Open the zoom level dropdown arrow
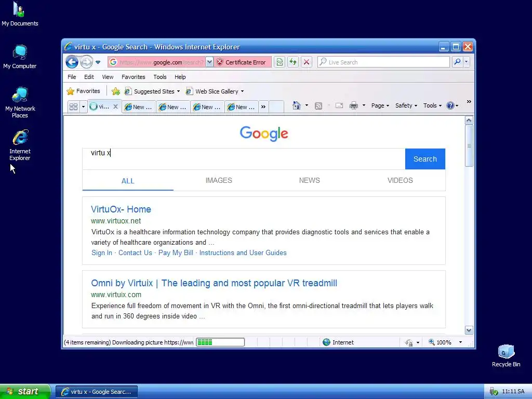 click(x=460, y=342)
